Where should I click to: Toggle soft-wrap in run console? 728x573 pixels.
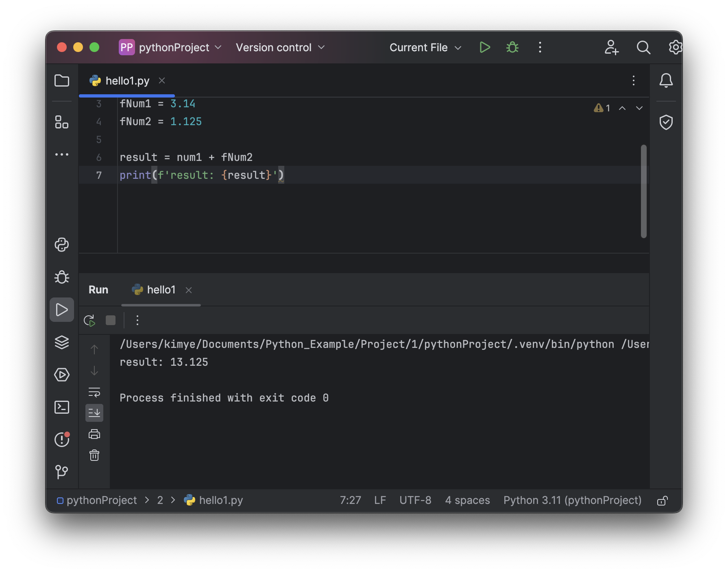[x=94, y=392]
